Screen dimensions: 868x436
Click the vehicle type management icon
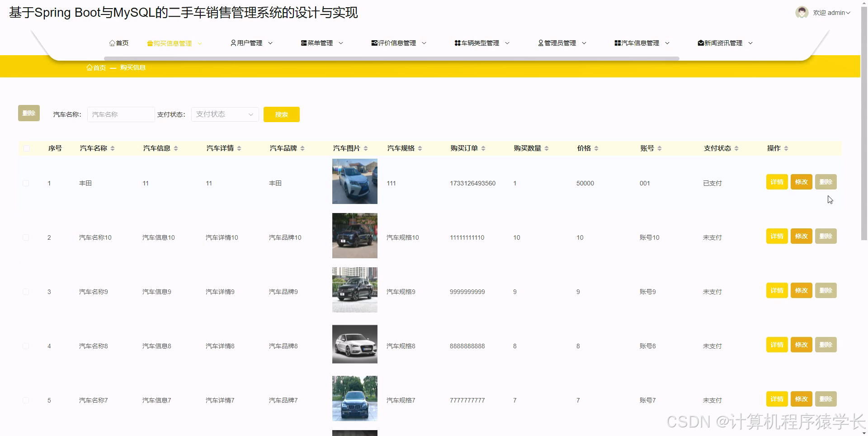(458, 43)
